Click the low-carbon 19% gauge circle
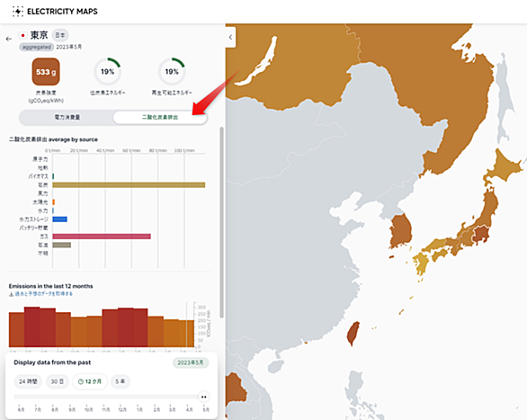The height and width of the screenshot is (420, 527). coord(108,72)
